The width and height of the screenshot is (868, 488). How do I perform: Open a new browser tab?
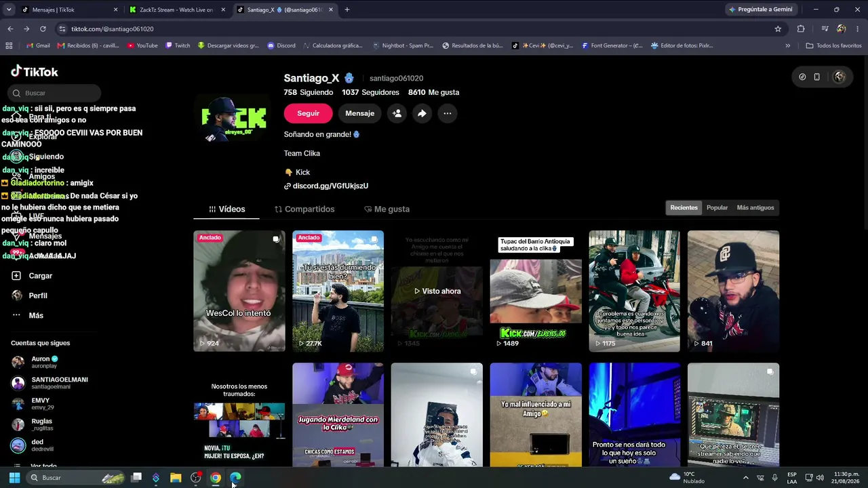tap(347, 9)
